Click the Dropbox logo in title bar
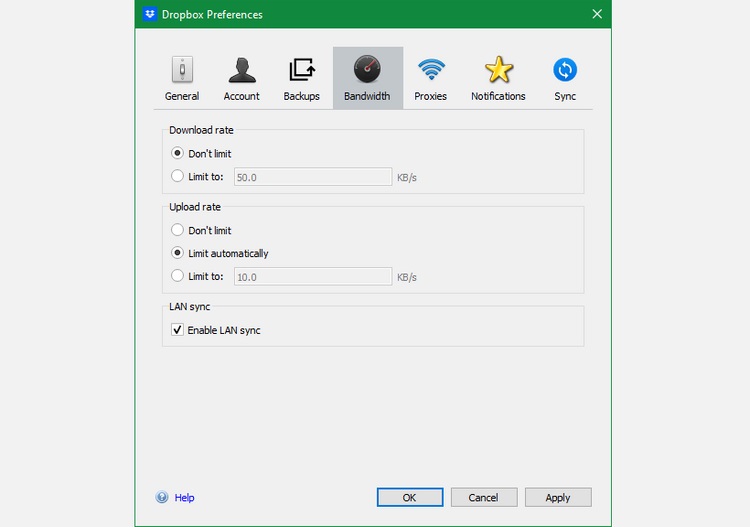Screen dimensions: 750x527 pos(150,14)
